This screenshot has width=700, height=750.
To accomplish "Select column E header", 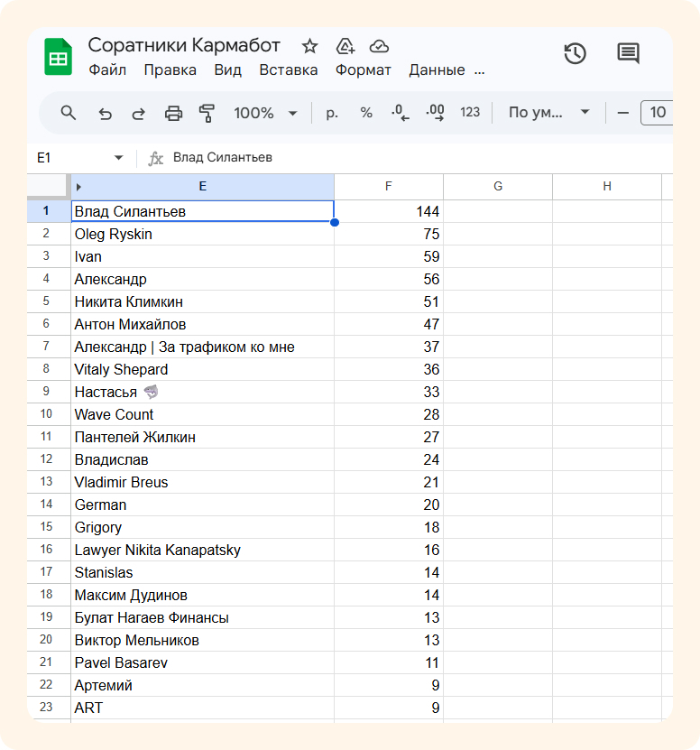I will tap(202, 187).
